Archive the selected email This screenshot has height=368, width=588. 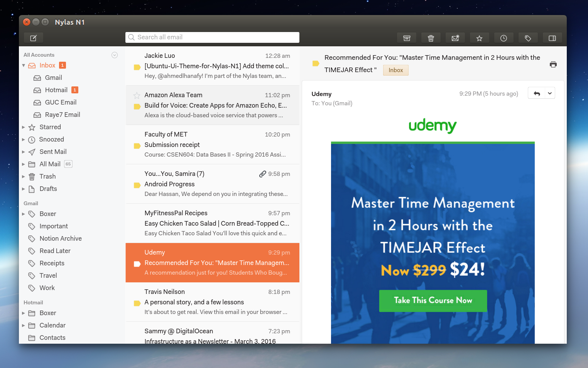click(x=407, y=38)
